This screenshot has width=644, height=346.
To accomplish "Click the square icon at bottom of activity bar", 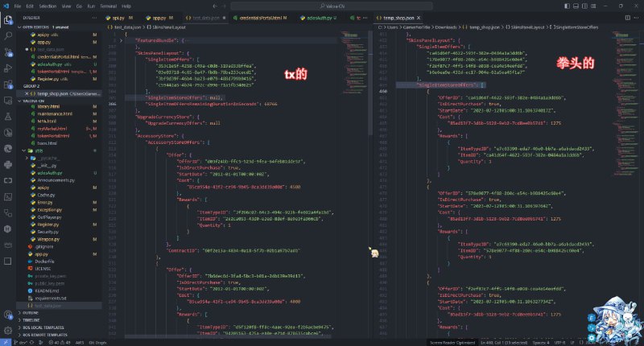I will 8,261.
